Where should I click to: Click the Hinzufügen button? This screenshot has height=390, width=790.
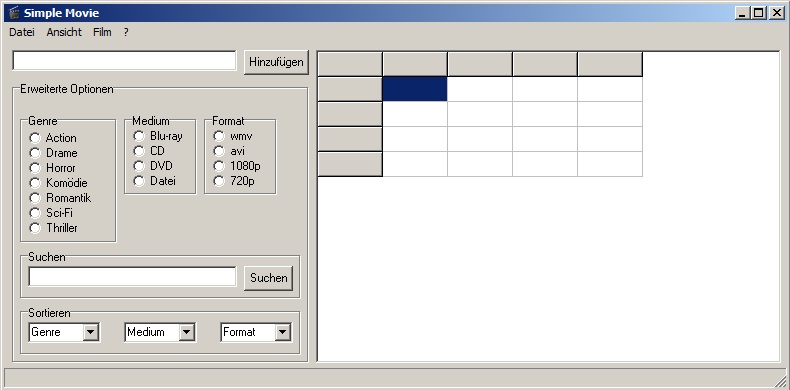(x=276, y=62)
